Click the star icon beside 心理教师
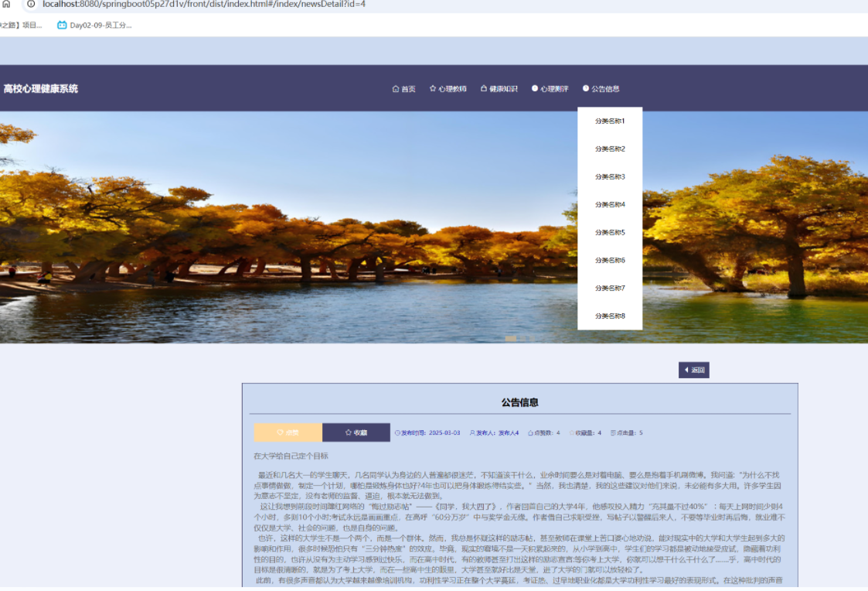 click(433, 89)
